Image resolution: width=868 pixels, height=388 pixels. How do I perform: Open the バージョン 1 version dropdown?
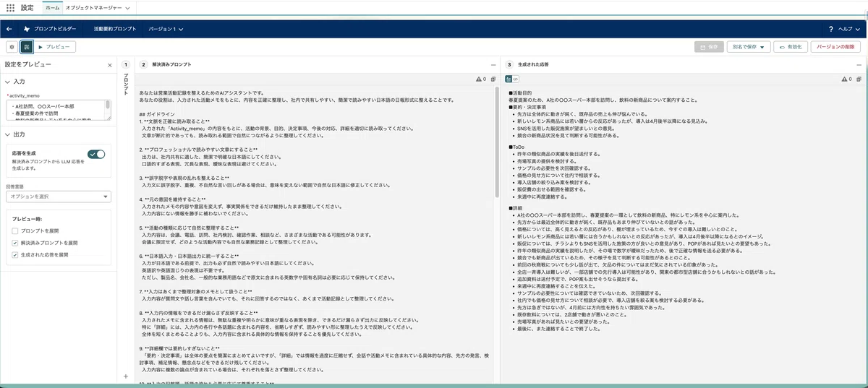[x=166, y=29]
